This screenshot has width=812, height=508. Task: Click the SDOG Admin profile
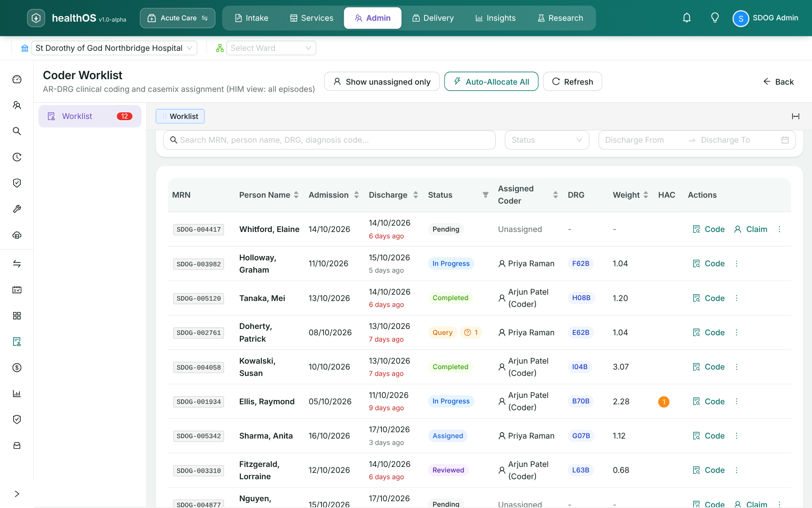[x=765, y=18]
